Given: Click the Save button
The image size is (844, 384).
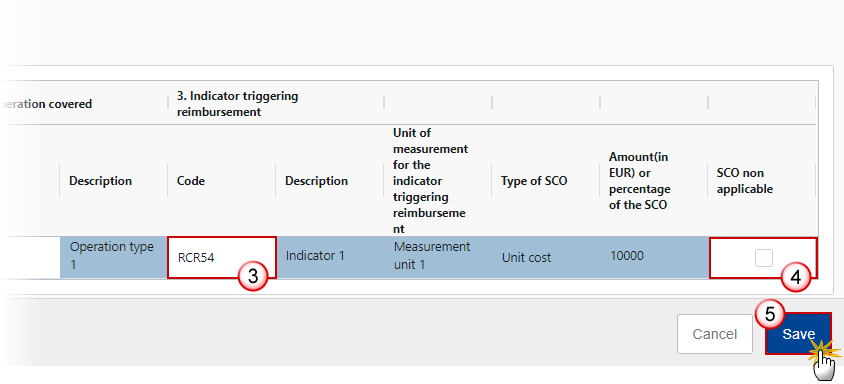Looking at the screenshot, I should coord(798,334).
